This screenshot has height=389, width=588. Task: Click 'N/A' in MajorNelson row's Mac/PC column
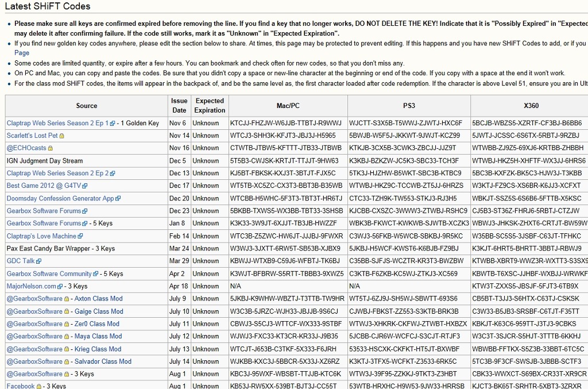click(235, 286)
